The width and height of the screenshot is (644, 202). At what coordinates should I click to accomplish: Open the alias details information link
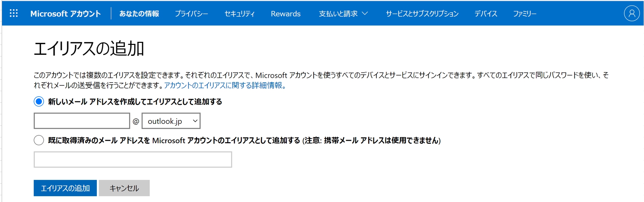[225, 85]
